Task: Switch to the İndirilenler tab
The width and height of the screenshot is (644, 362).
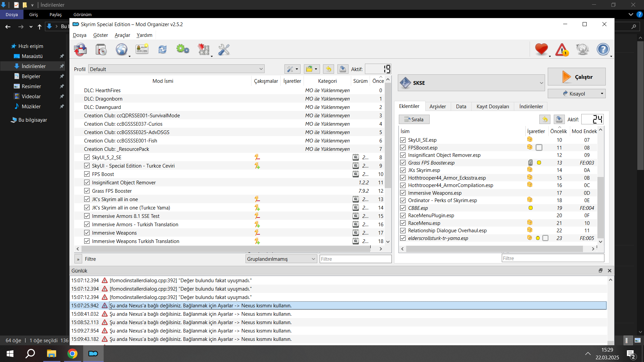Action: [531, 106]
